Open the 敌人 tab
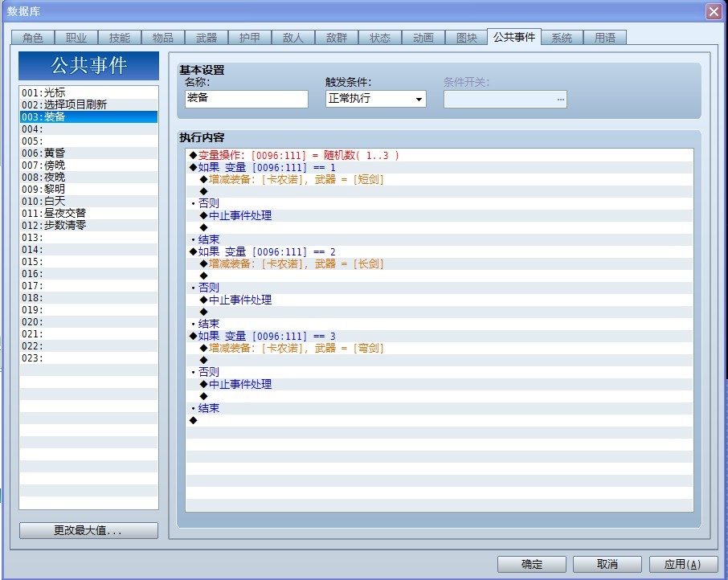This screenshot has width=728, height=580. (293, 38)
